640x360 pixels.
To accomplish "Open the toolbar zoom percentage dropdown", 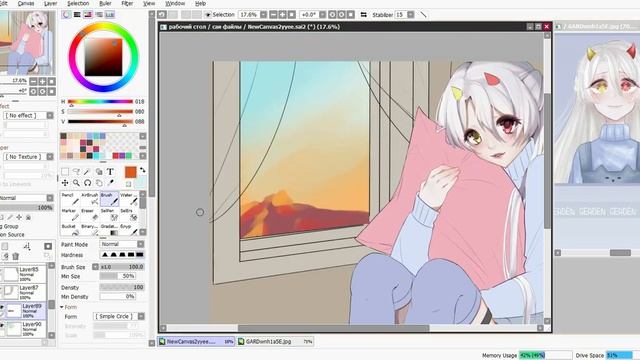I will (263, 15).
